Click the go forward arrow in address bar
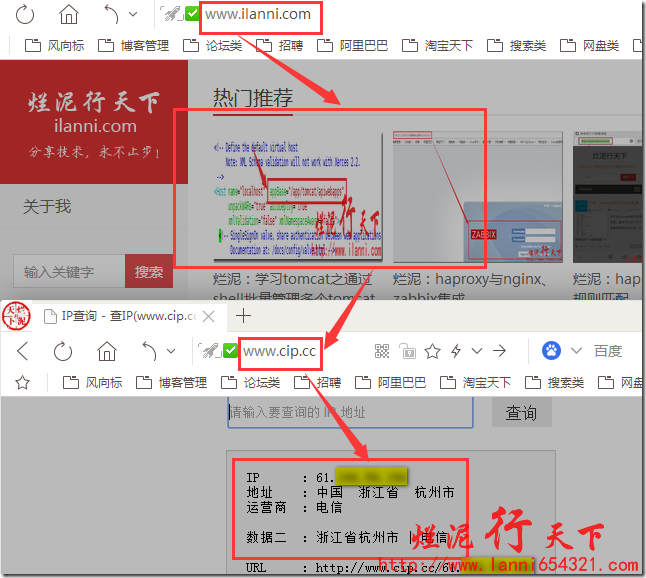 coord(499,351)
